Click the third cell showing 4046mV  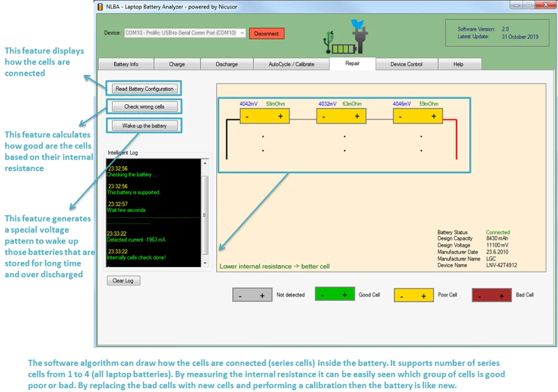418,117
